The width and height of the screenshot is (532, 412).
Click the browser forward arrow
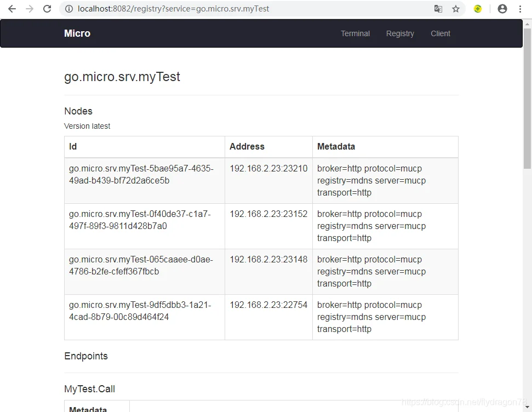pyautogui.click(x=30, y=9)
